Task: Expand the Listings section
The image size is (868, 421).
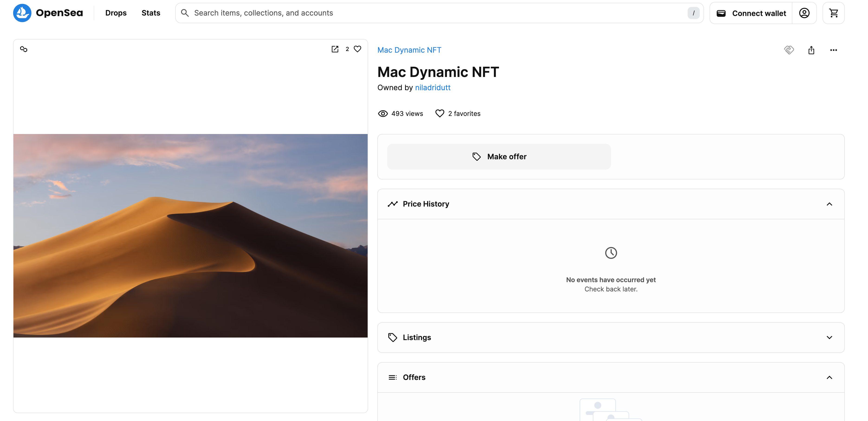Action: tap(829, 338)
